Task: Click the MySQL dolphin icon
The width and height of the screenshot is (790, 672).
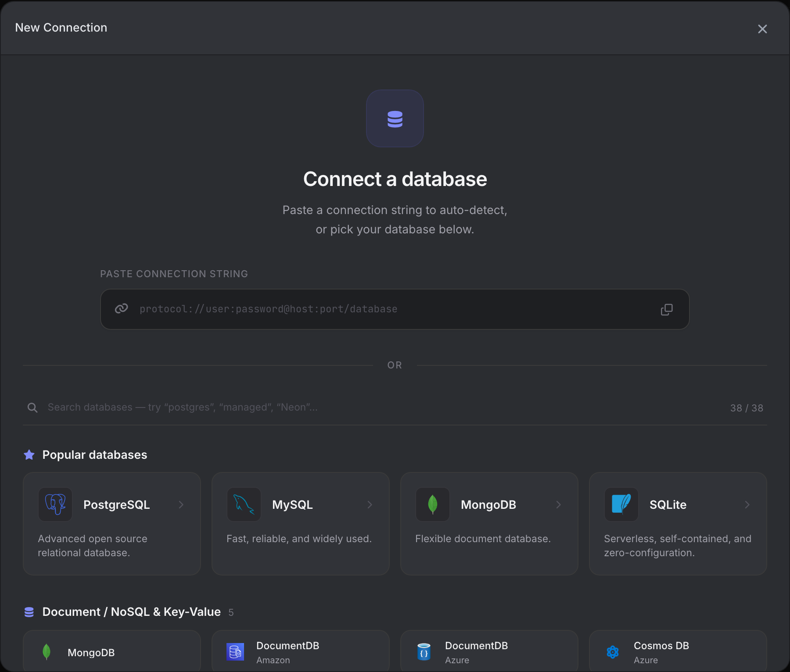Action: click(244, 504)
